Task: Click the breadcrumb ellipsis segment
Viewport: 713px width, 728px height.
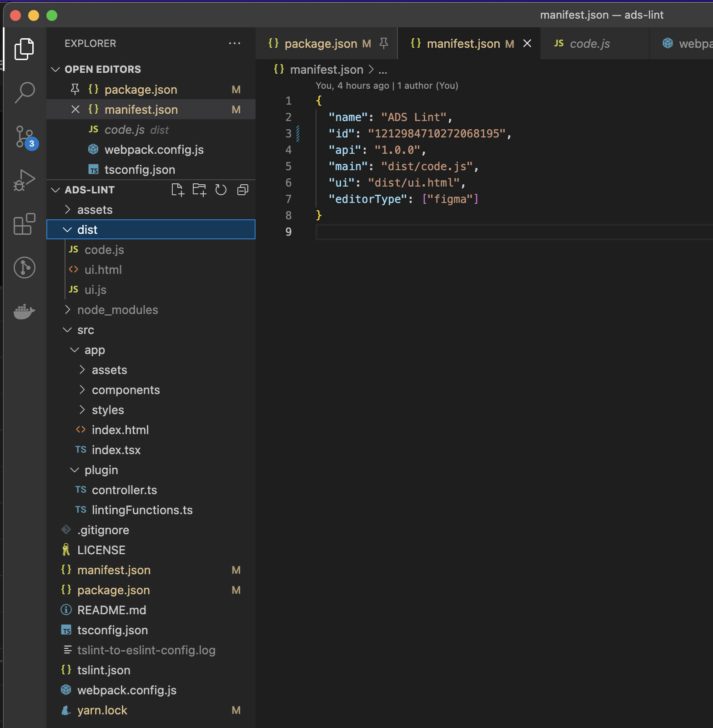Action: (x=383, y=70)
